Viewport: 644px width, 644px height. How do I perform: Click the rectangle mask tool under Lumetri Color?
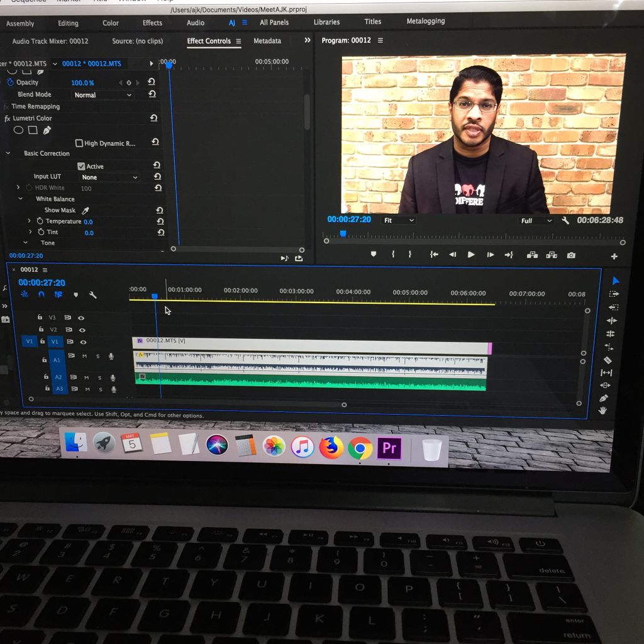(33, 130)
